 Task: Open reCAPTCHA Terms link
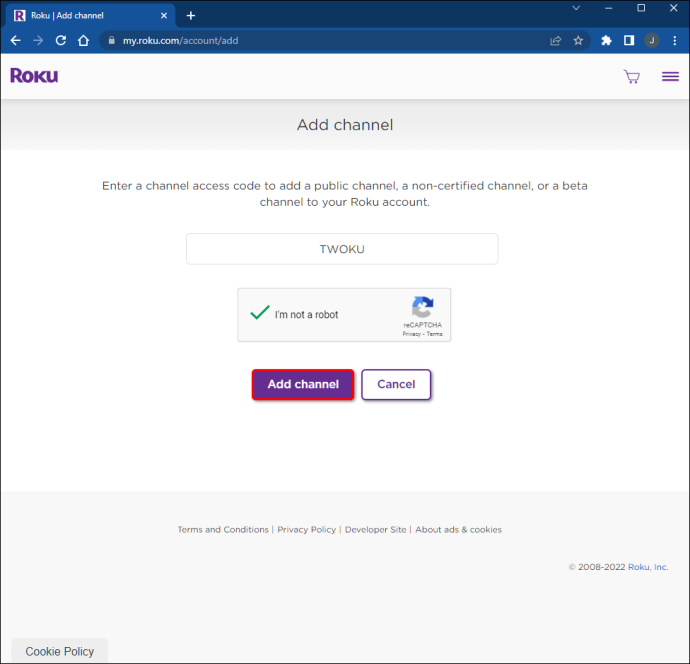[434, 334]
